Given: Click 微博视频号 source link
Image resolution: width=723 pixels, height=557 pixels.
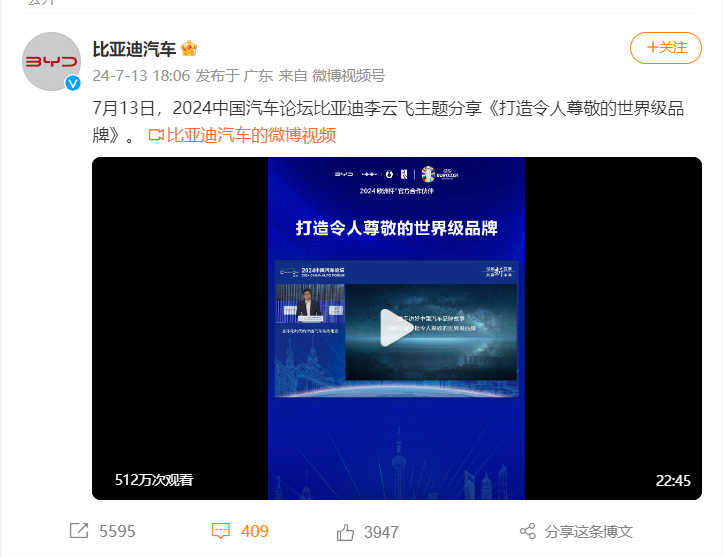Looking at the screenshot, I should point(349,75).
